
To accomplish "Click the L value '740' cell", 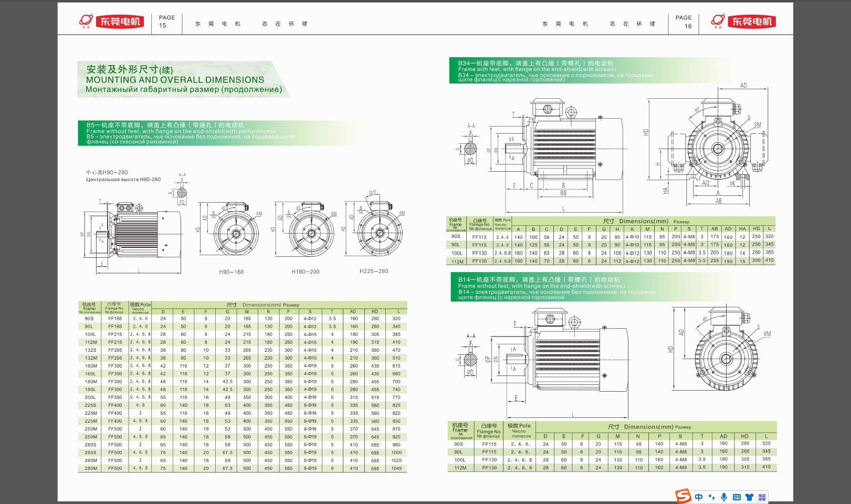I will point(396,390).
